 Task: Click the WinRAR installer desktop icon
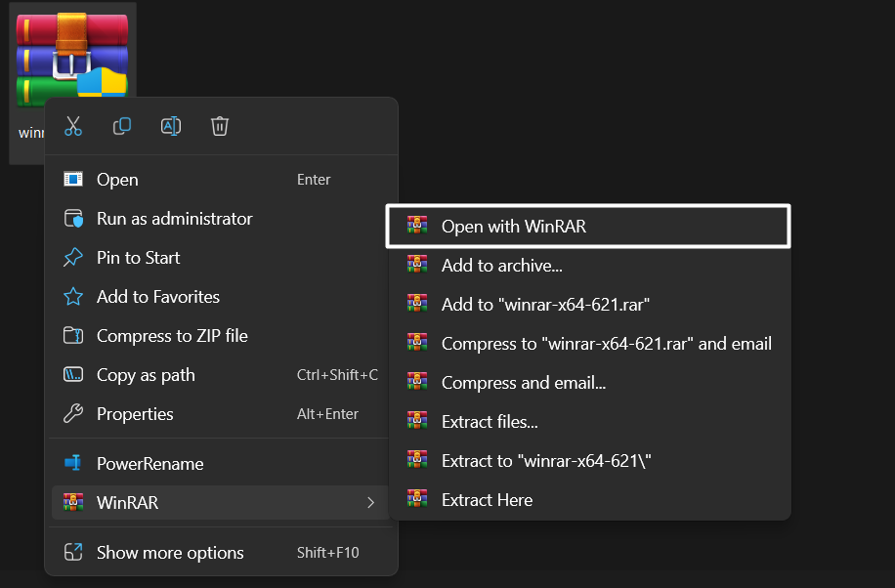73,54
